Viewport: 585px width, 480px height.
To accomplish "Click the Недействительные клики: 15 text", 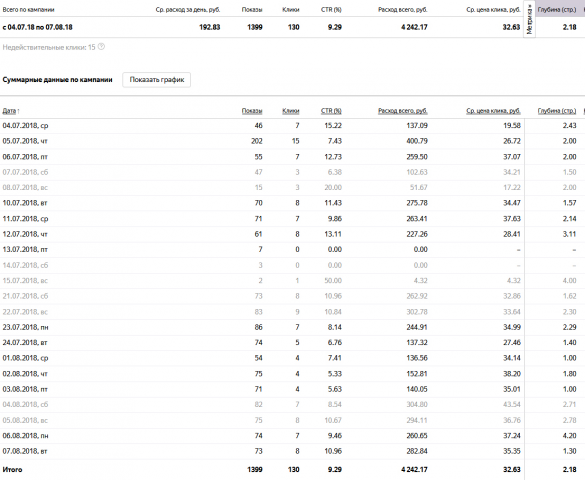I will [49, 47].
